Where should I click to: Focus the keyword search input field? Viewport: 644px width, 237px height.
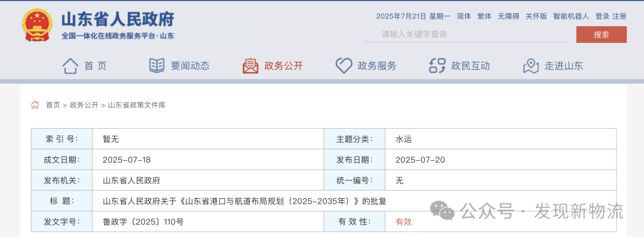[465, 35]
